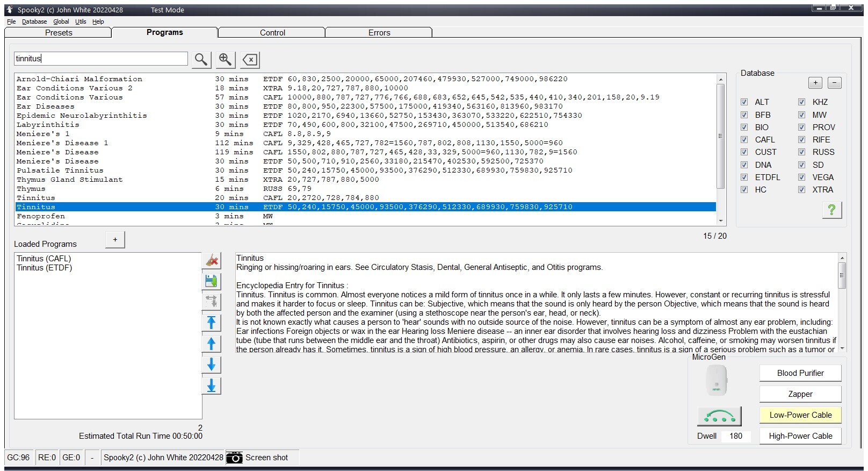Switch to the Control tab
Screen dimensions: 868x471
(272, 33)
